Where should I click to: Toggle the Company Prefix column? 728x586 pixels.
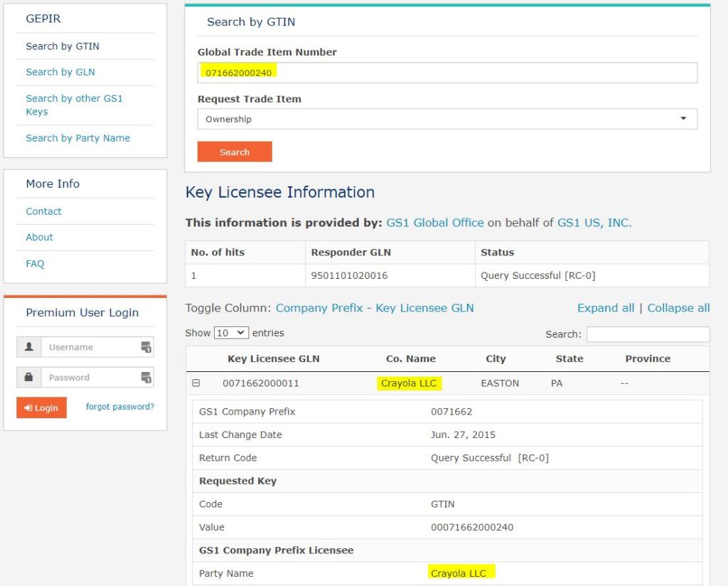(x=319, y=308)
